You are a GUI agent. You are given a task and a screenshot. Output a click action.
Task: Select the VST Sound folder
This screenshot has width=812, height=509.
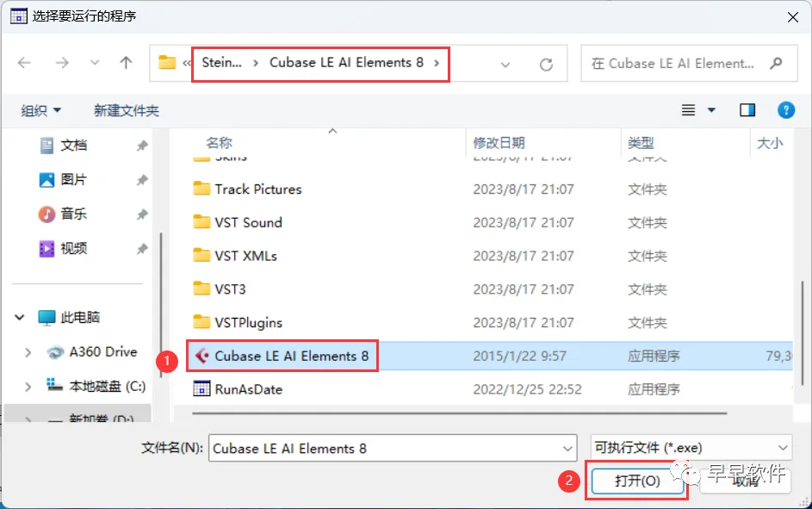(248, 223)
